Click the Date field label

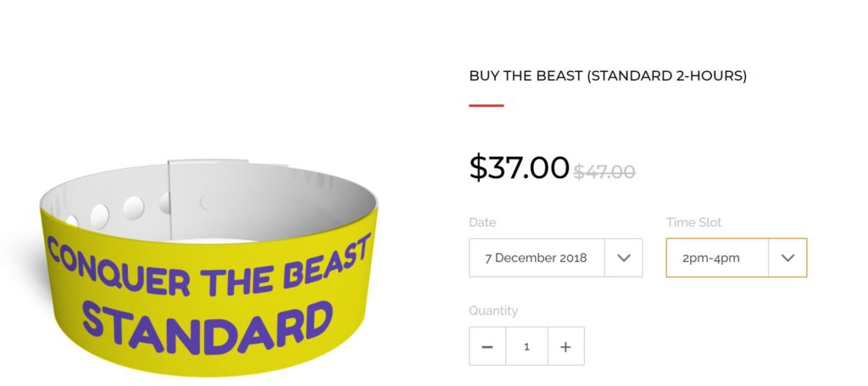pos(482,222)
